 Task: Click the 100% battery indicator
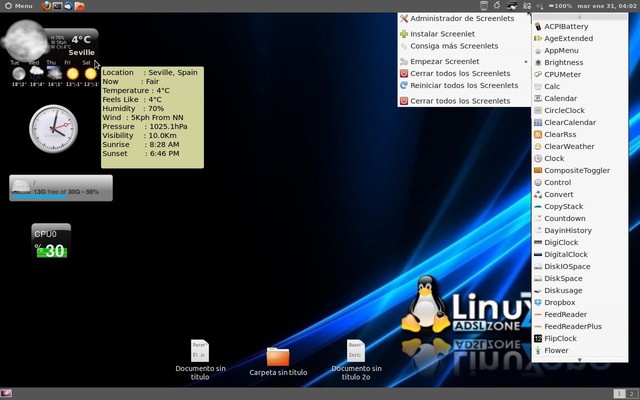[x=560, y=6]
